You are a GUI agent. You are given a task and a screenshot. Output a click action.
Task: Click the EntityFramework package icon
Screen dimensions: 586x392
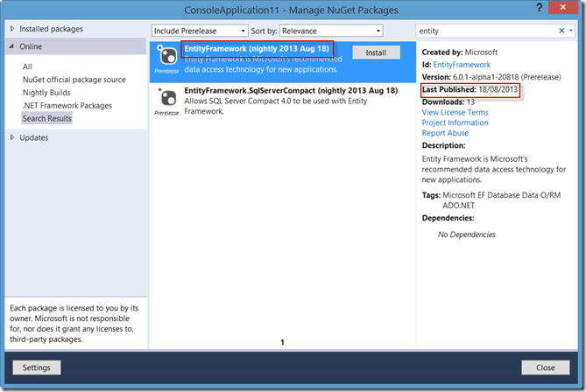166,56
